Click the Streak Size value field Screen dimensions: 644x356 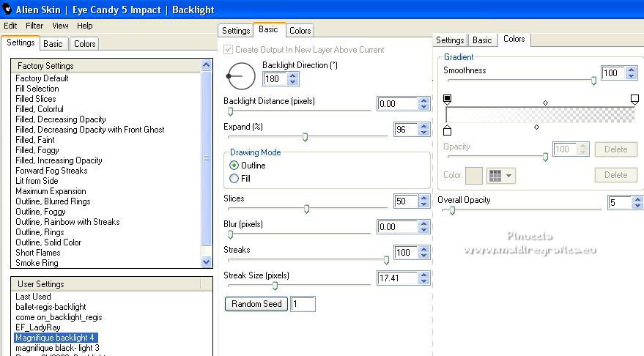point(397,278)
